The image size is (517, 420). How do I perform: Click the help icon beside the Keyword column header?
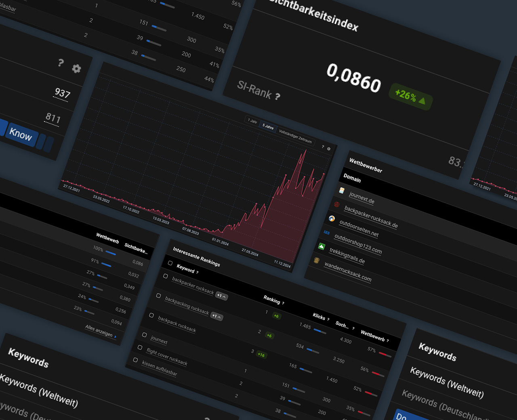pyautogui.click(x=197, y=272)
